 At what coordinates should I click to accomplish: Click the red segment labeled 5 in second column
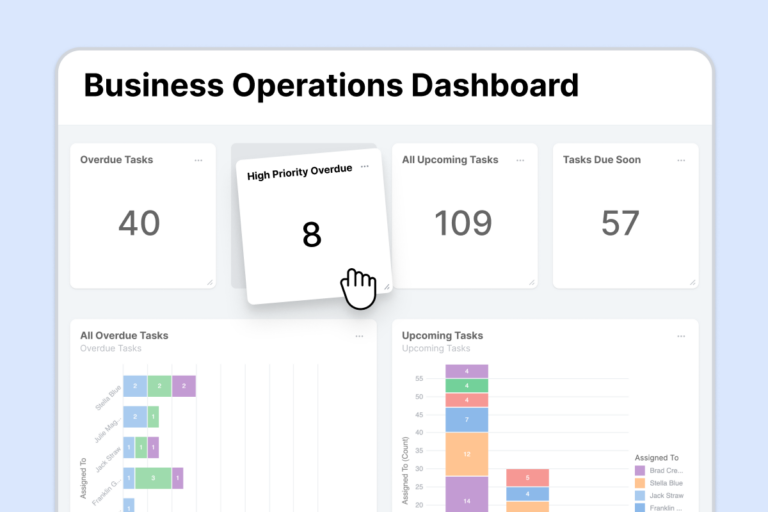[x=528, y=478]
